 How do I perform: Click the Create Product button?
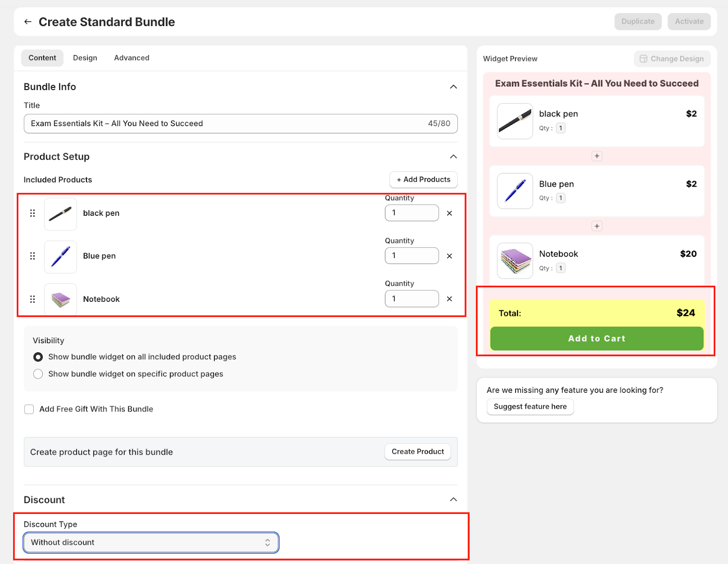pyautogui.click(x=418, y=452)
